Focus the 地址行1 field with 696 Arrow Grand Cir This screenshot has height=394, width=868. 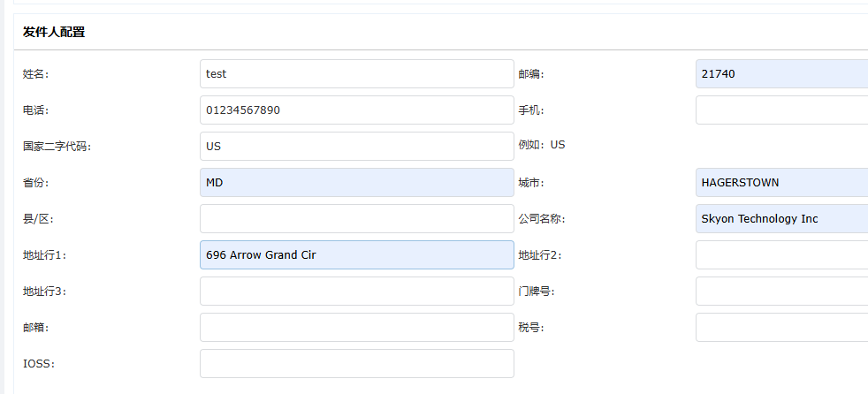pos(356,255)
